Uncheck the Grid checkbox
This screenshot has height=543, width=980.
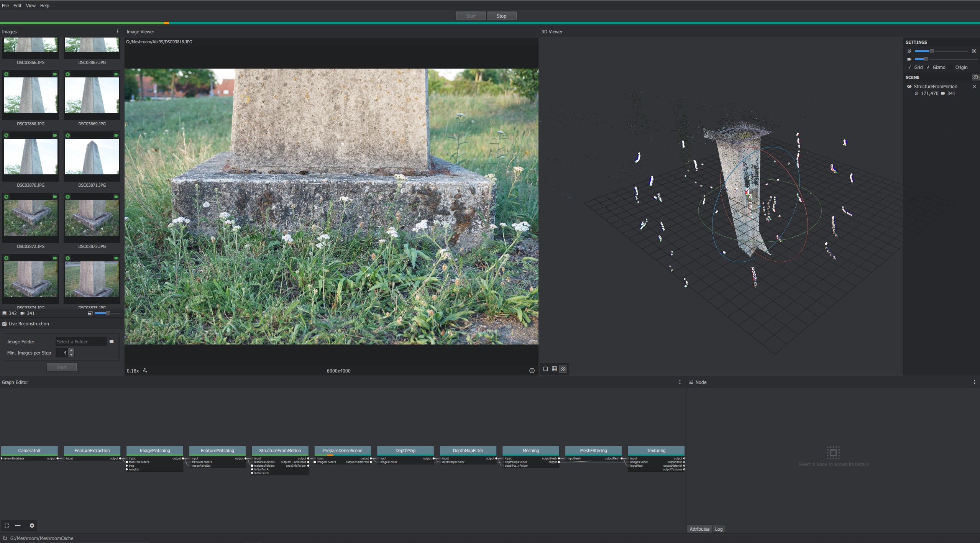(x=909, y=67)
